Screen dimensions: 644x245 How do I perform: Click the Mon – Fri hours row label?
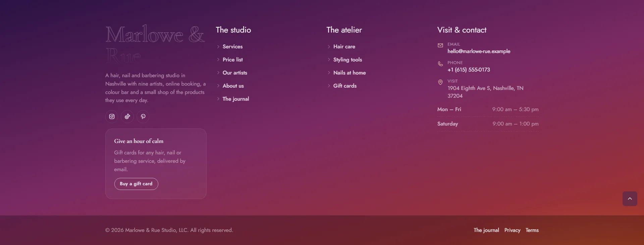[x=449, y=109]
